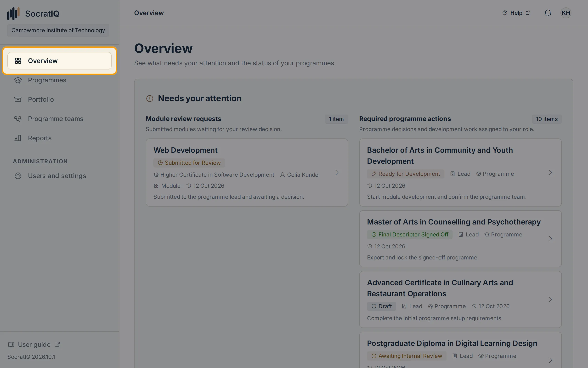
Task: Open the KH user avatar menu
Action: (x=566, y=13)
